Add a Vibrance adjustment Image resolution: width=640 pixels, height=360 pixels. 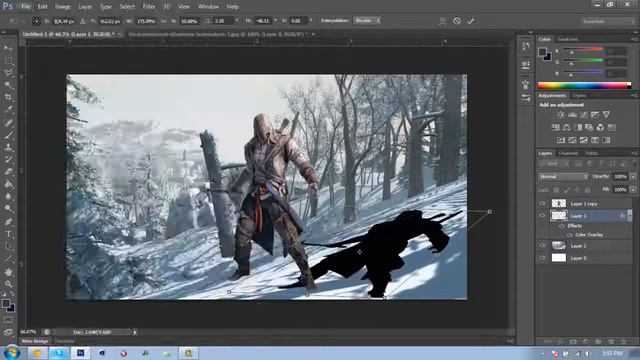(x=607, y=115)
